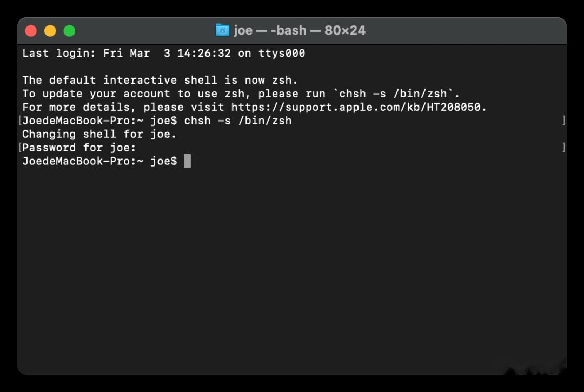Image resolution: width=584 pixels, height=392 pixels.
Task: Minimize the terminal with yellow button
Action: [50, 30]
